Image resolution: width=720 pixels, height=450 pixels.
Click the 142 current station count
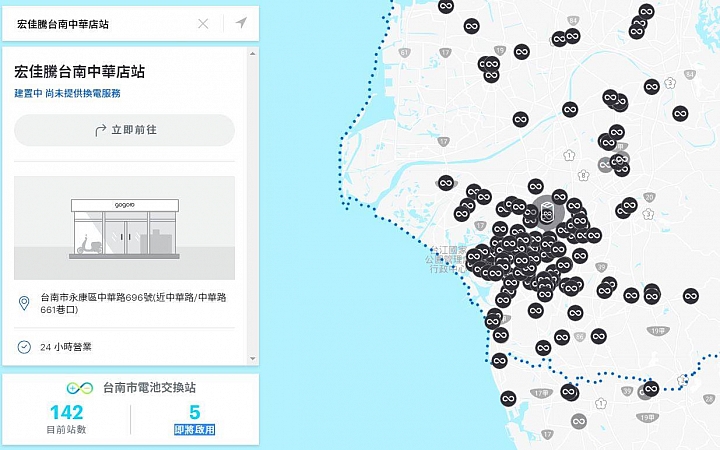[x=67, y=412]
